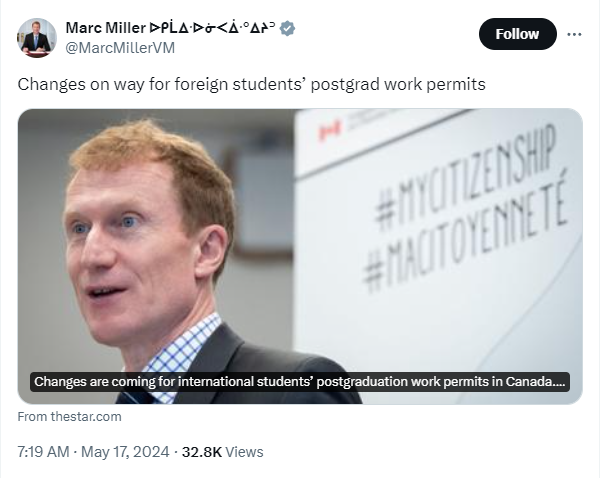600x478 pixels.
Task: View the 32.8K Views analytics
Action: 222,452
